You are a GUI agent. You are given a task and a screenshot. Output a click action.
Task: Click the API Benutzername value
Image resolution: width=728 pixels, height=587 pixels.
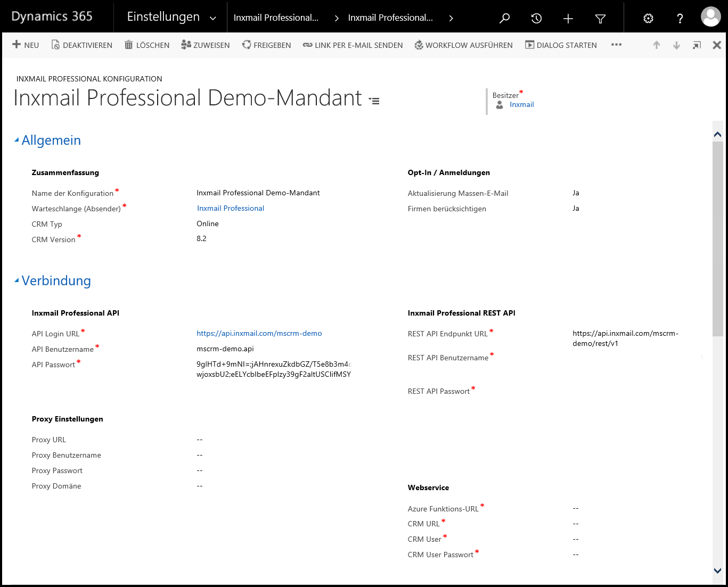pyautogui.click(x=225, y=349)
